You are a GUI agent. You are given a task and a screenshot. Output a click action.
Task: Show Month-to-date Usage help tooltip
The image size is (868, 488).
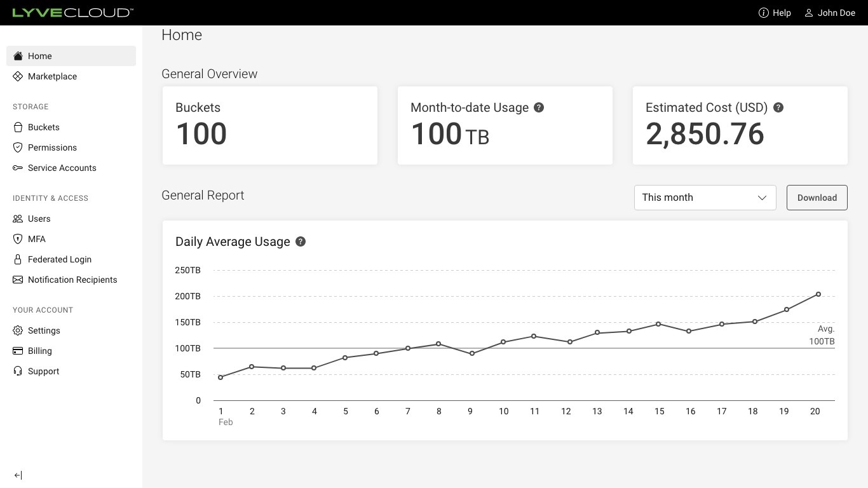tap(539, 107)
